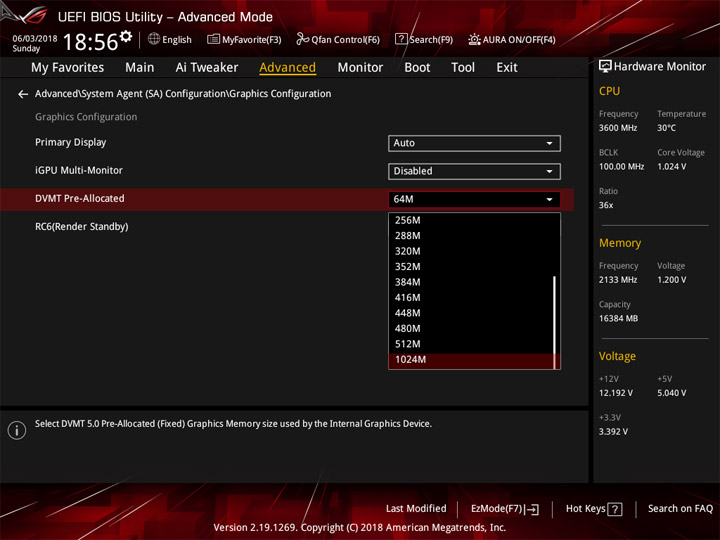Screen dimensions: 720x540
Task: Click the info icon in the help area
Action: (17, 430)
